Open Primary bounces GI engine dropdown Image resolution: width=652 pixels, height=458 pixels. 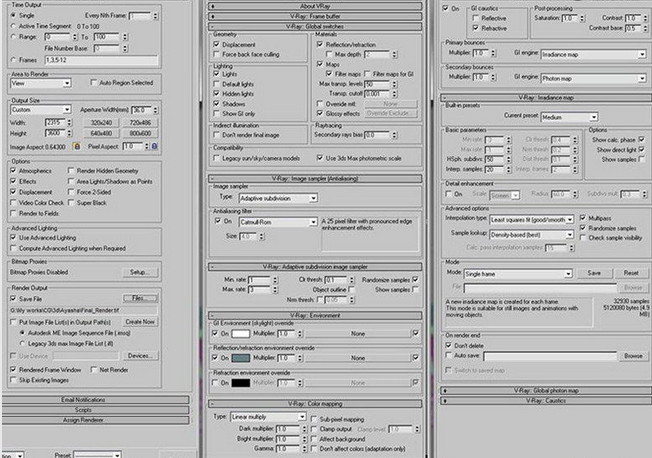[593, 54]
